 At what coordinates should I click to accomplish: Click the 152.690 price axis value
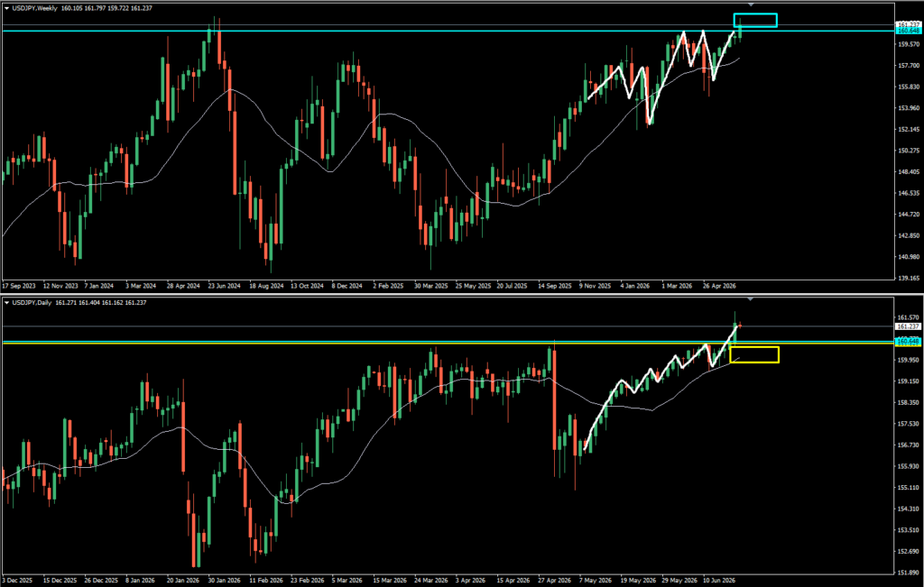(x=908, y=552)
